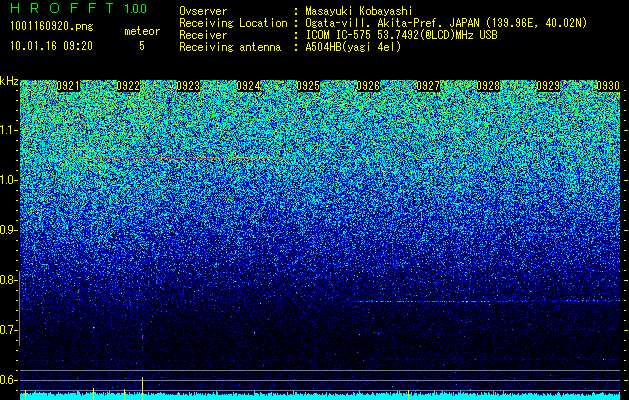Click the timestamp 10.01.16 09:20

click(x=51, y=46)
